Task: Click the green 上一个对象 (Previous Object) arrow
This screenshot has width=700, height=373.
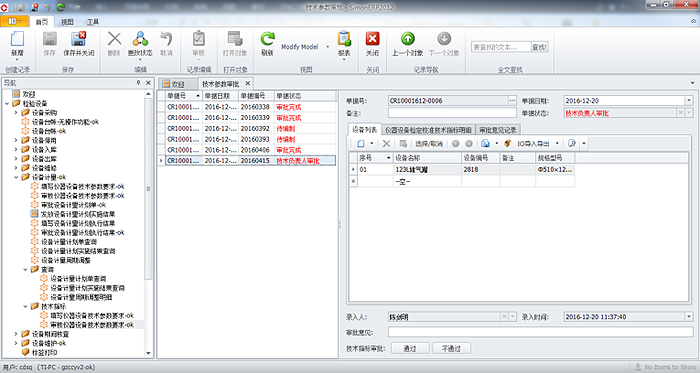Action: [407, 39]
